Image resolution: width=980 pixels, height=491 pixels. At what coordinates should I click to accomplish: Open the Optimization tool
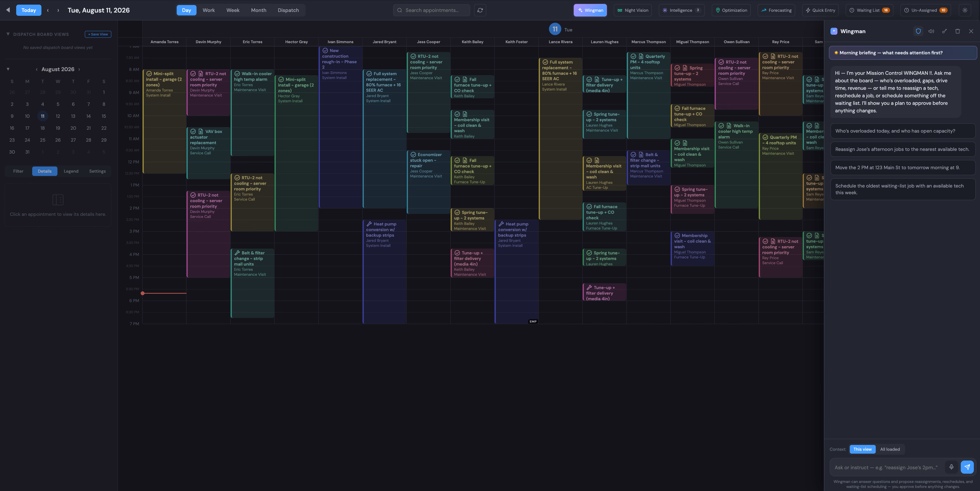coord(731,10)
